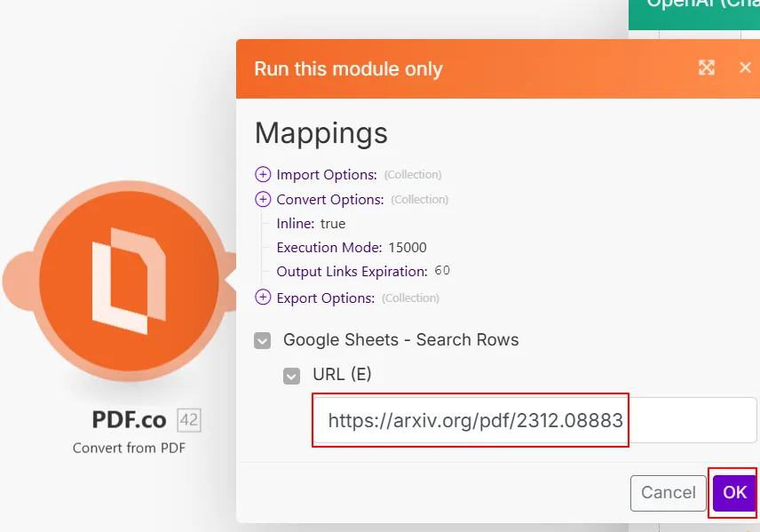This screenshot has width=760, height=532.
Task: Select the Output Links Expiration: 60 row
Action: point(363,271)
